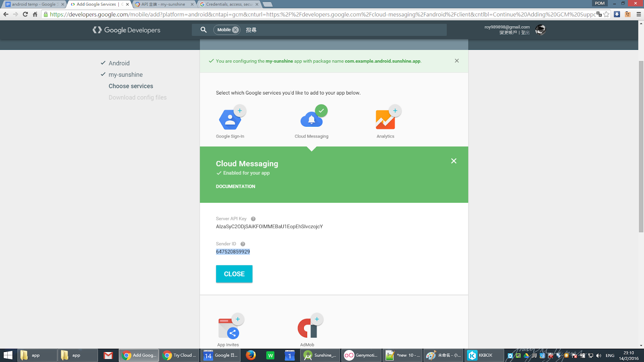Click the Server API Key help icon
This screenshot has height=362, width=644.
(x=253, y=219)
